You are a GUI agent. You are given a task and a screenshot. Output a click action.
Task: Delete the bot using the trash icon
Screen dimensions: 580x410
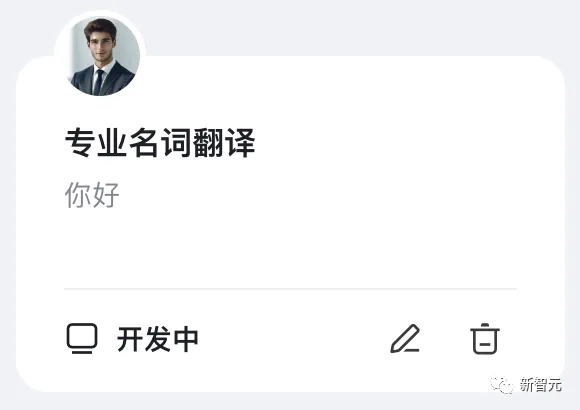click(x=485, y=339)
